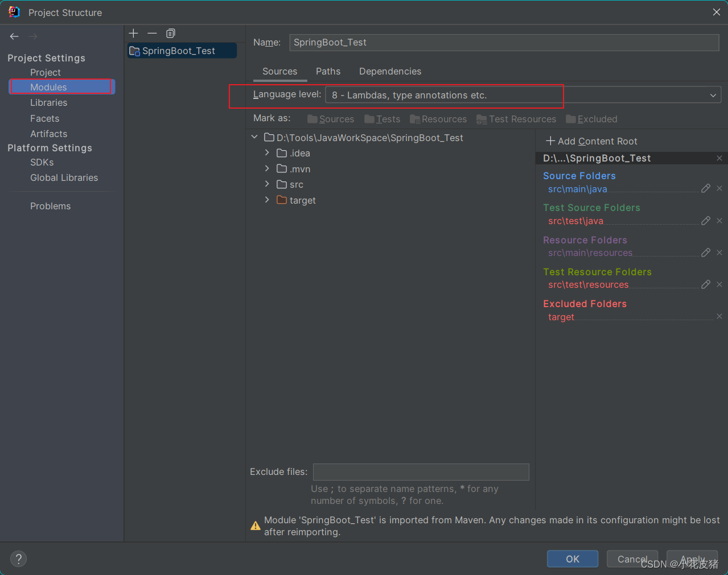Collapse the SpringBoot_Test directory tree
The width and height of the screenshot is (728, 575).
tap(254, 137)
